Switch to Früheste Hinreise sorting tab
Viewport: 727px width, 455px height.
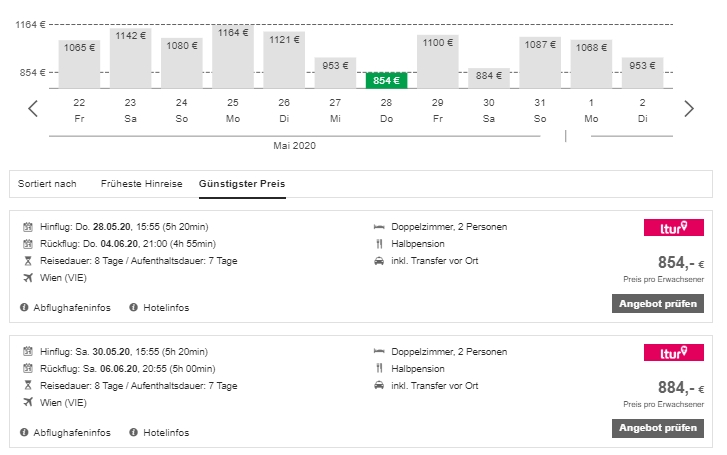(141, 184)
